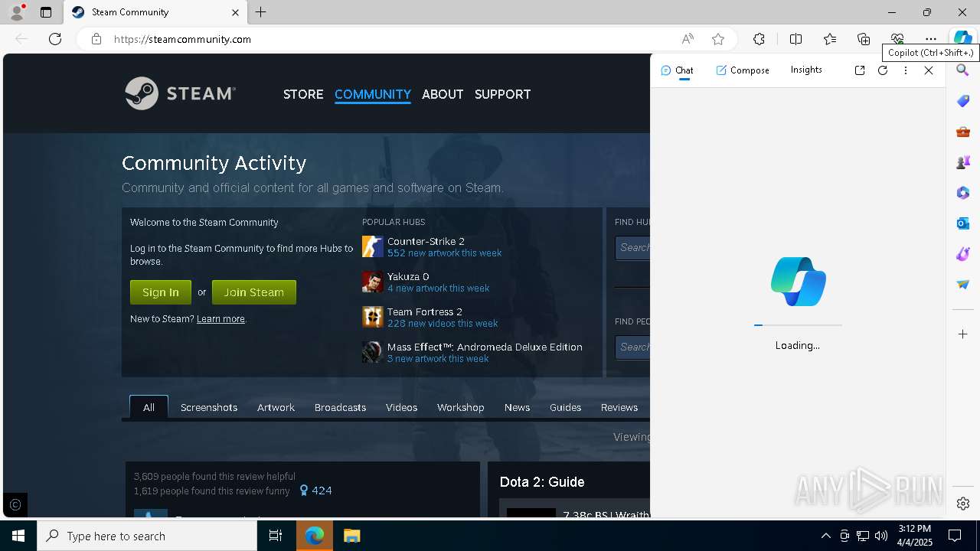Close the Steam Community tab
This screenshot has height=551, width=980.
(235, 12)
